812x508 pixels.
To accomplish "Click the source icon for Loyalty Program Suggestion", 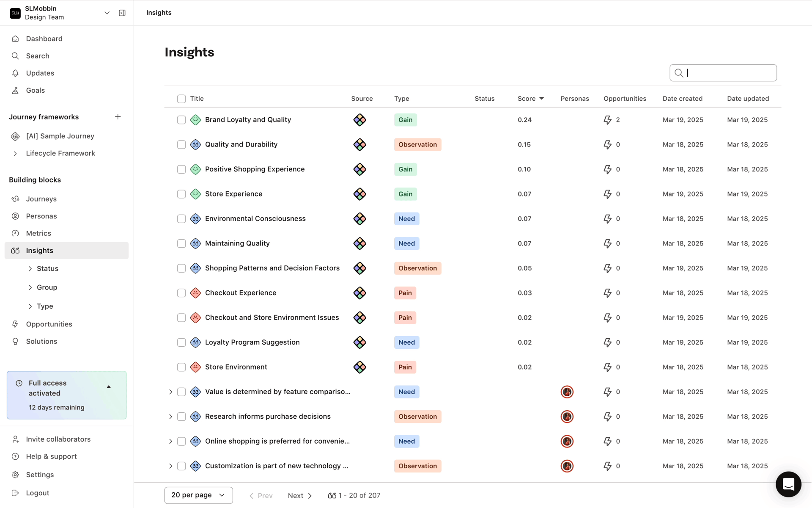I will [360, 342].
